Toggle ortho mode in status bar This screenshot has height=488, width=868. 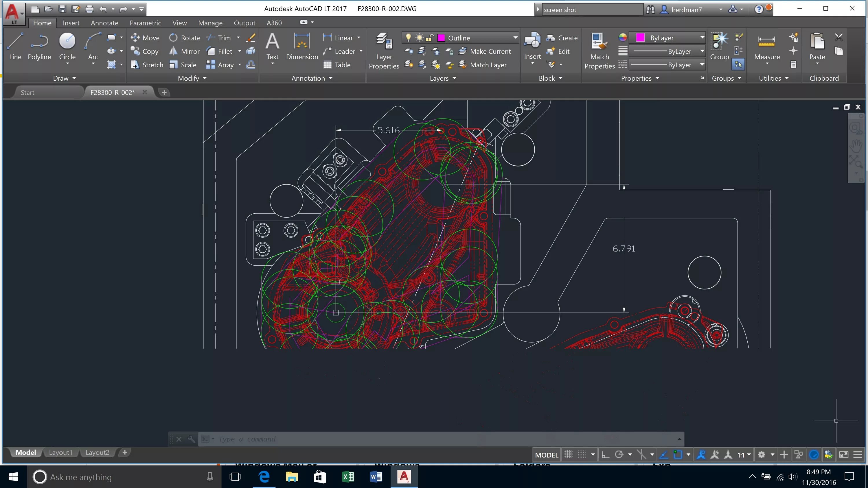(605, 455)
